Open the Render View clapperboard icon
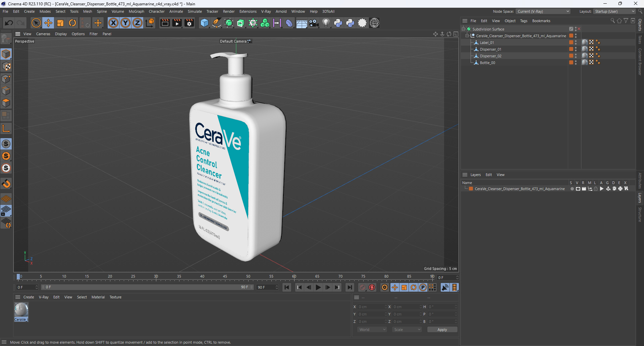 [165, 23]
